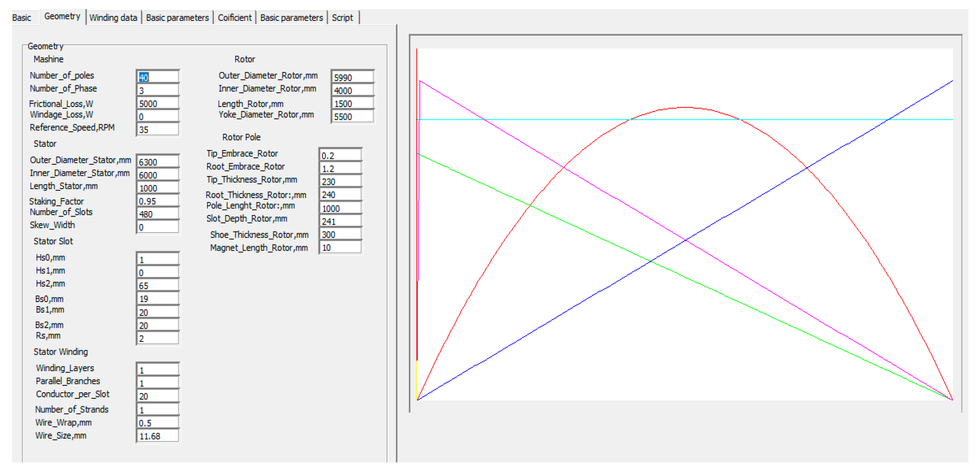
Task: Click the Tip_Embrace_Rotor field
Action: tap(340, 155)
